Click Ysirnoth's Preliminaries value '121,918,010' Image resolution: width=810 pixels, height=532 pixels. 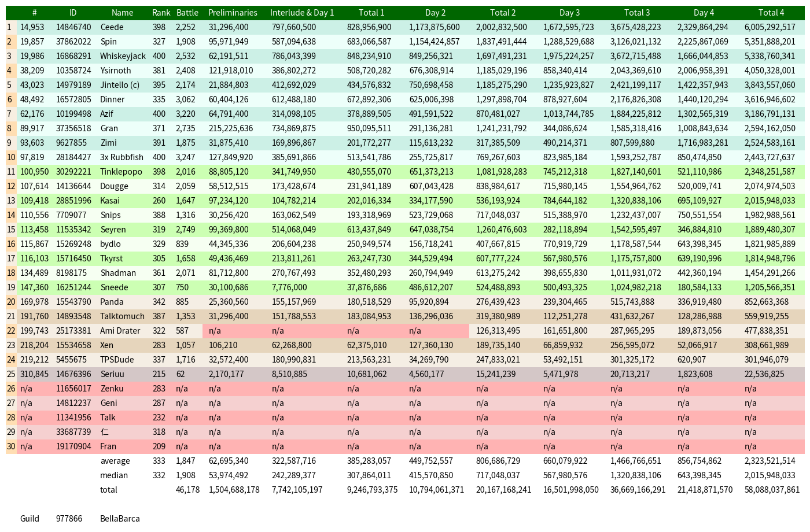[x=231, y=71]
